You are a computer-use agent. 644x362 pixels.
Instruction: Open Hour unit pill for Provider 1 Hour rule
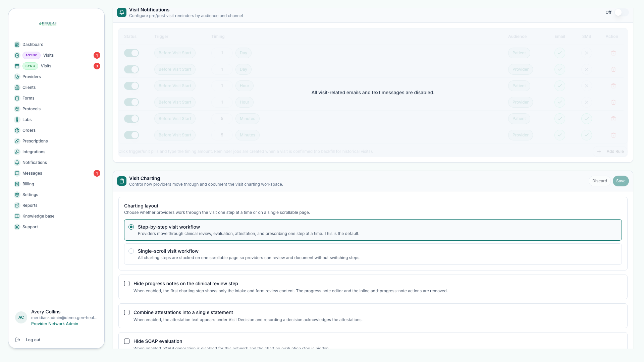pyautogui.click(x=245, y=102)
